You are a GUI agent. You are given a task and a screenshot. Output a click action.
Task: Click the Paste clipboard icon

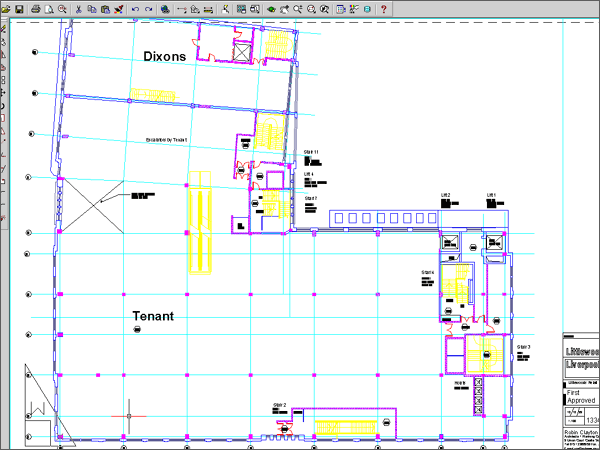(x=105, y=9)
